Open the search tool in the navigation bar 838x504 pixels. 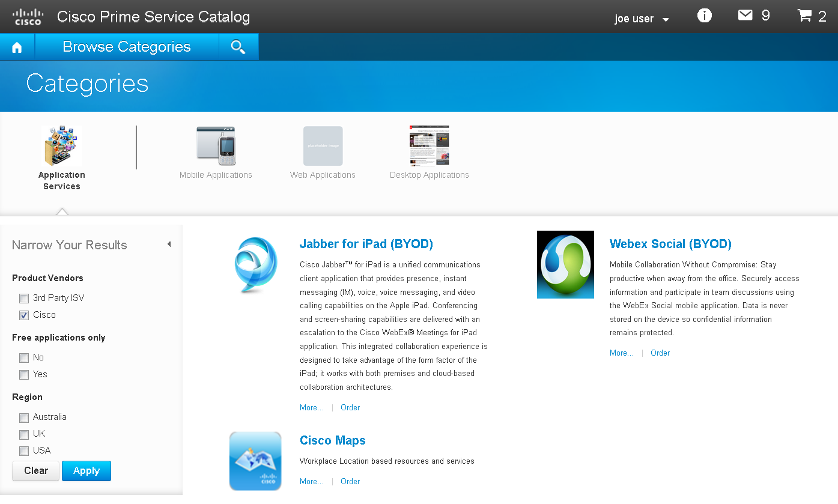[x=238, y=46]
